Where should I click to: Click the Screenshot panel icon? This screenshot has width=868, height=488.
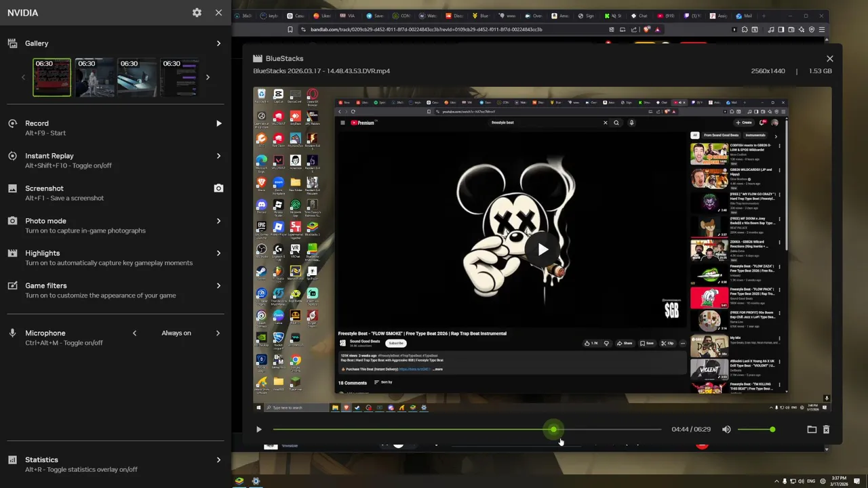tap(12, 188)
